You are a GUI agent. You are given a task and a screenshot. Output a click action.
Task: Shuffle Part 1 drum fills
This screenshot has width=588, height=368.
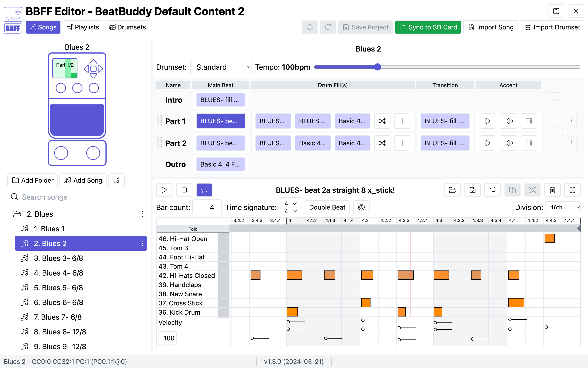click(x=382, y=121)
